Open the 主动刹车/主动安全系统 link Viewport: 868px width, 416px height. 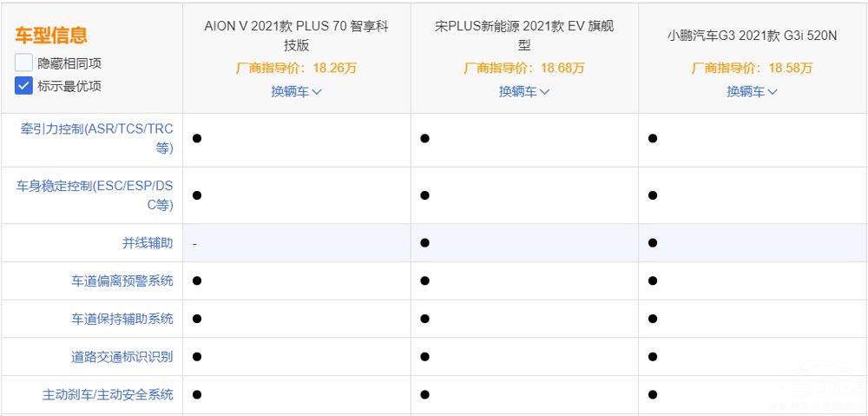108,394
